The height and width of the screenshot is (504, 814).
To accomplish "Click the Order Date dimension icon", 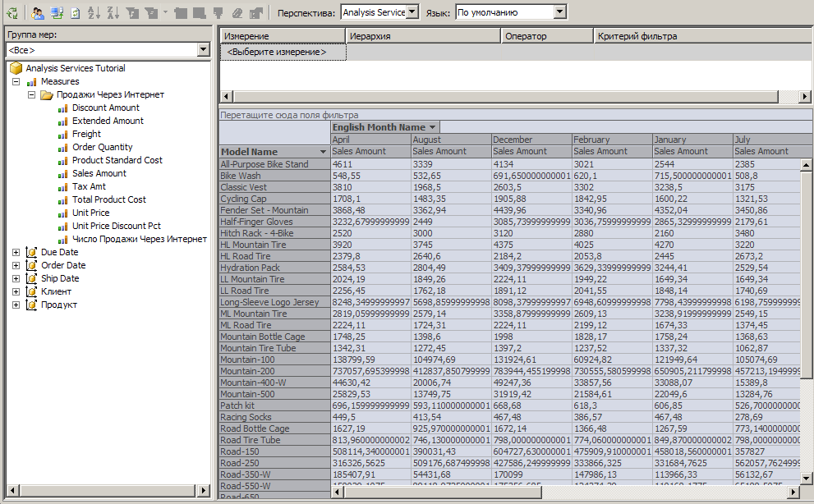I will 32,265.
